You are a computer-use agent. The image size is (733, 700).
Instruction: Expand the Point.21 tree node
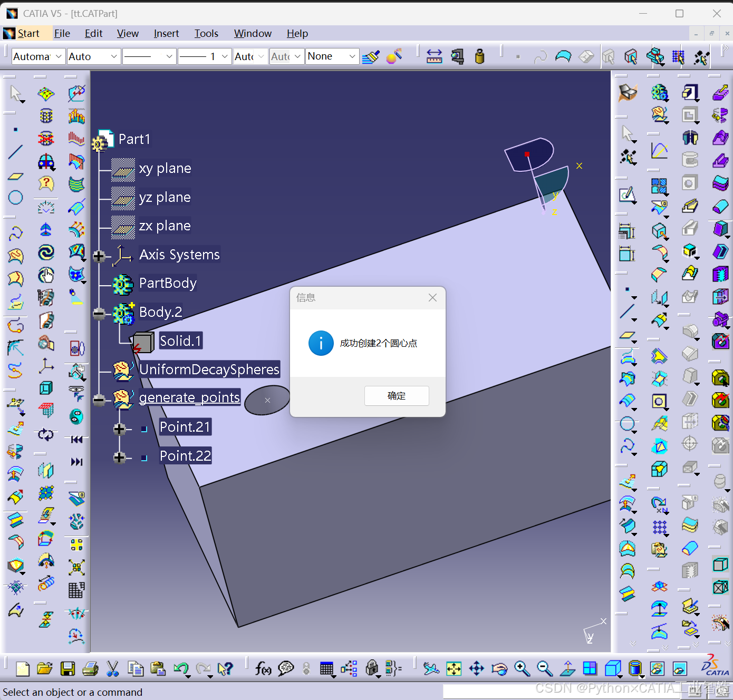tap(120, 429)
